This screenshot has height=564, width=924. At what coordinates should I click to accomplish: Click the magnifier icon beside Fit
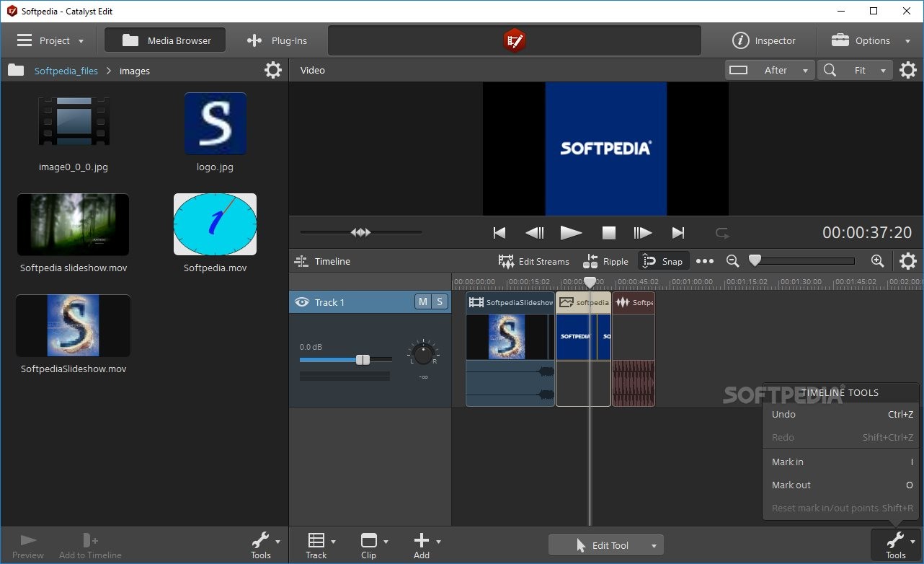click(x=830, y=70)
